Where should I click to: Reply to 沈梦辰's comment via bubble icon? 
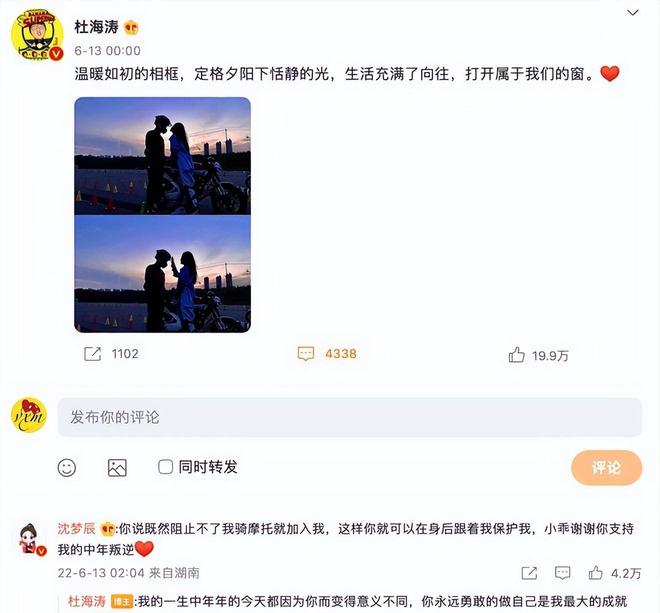(562, 573)
